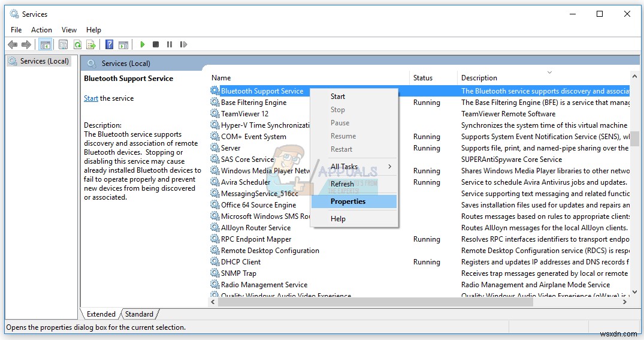Select the Base Filtering Engine row name
This screenshot has width=644, height=340.
tap(253, 103)
